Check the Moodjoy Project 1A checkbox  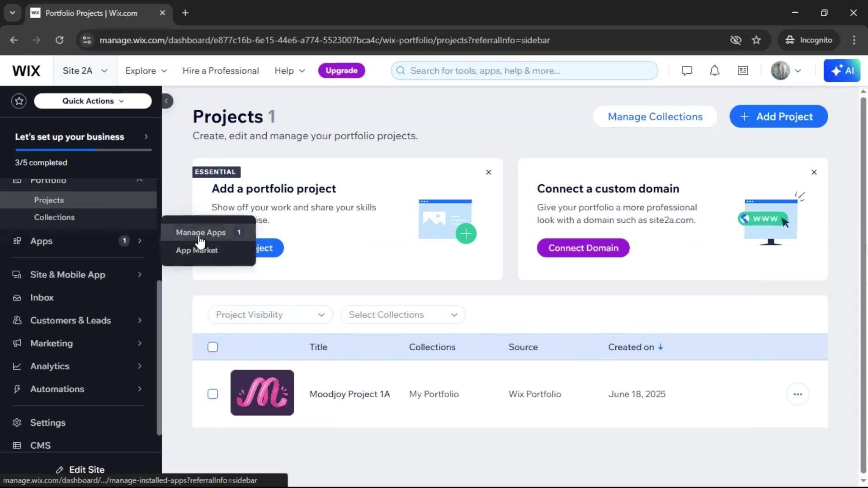click(213, 394)
